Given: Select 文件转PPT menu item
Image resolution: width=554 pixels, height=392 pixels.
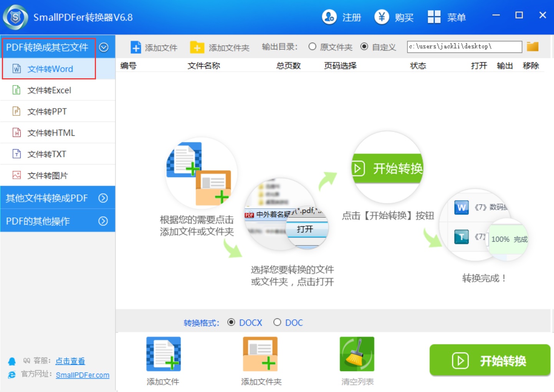Looking at the screenshot, I should pyautogui.click(x=58, y=111).
